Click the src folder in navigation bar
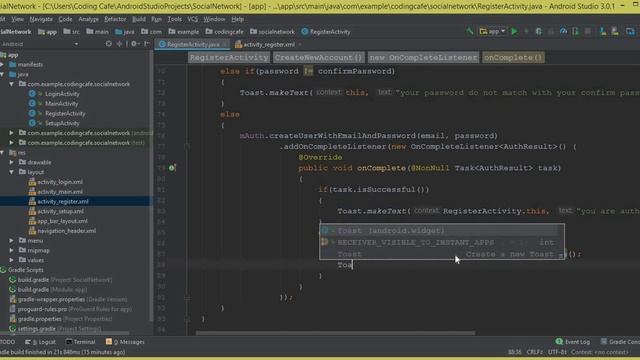640x360 pixels. (x=71, y=31)
